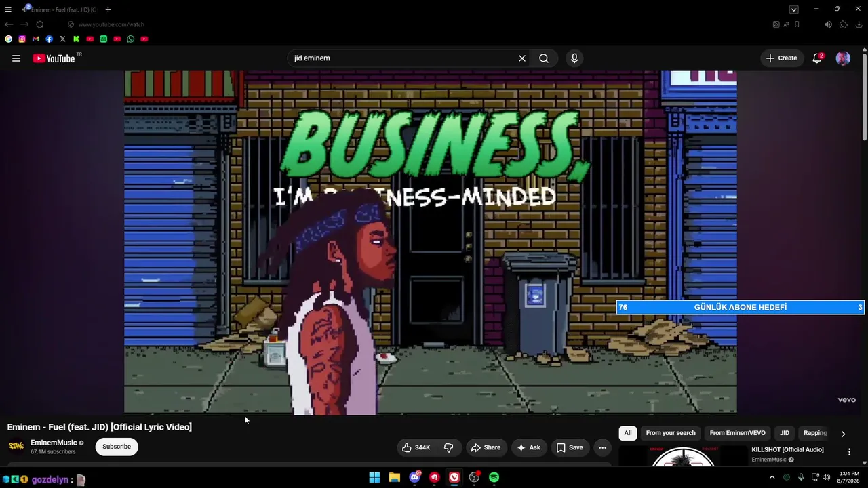
Task: Open File Explorer from the taskbar
Action: (x=395, y=478)
